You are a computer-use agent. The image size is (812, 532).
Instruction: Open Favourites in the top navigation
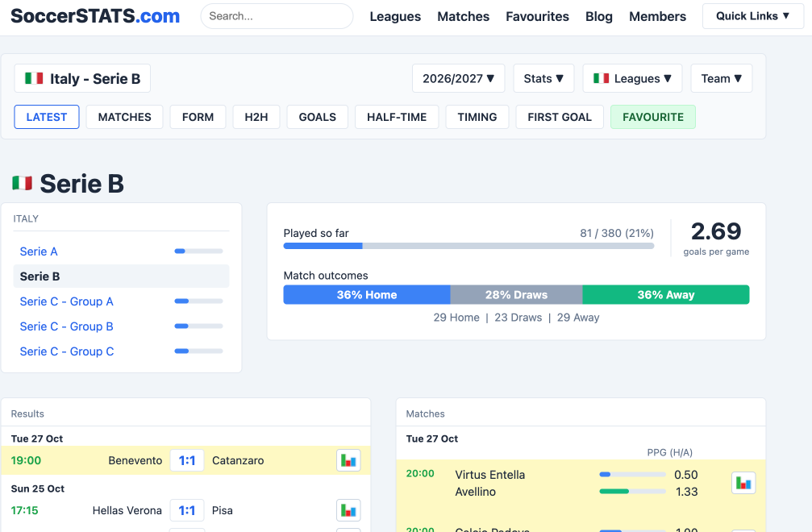tap(537, 17)
